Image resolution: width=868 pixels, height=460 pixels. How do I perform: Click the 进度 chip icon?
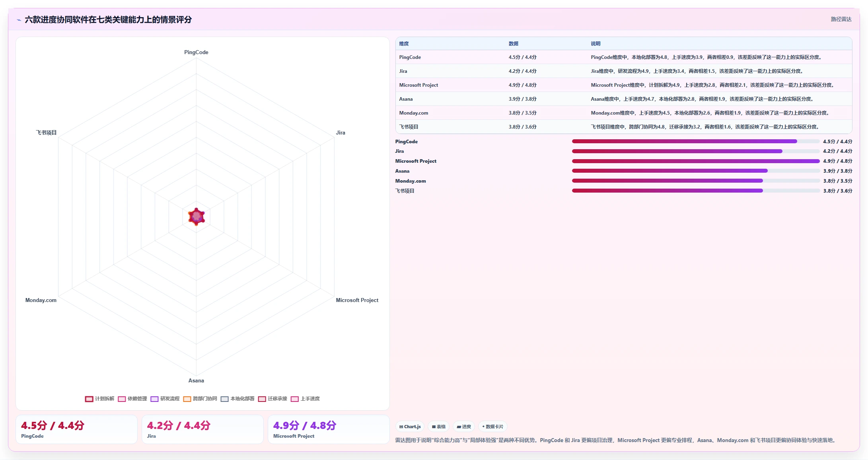click(x=459, y=427)
